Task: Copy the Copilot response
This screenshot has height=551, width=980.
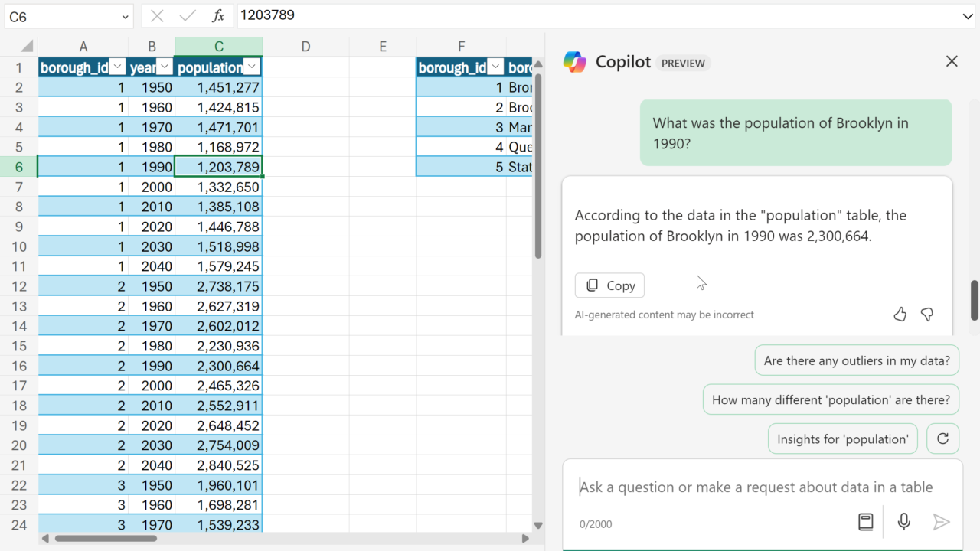Action: click(x=609, y=285)
